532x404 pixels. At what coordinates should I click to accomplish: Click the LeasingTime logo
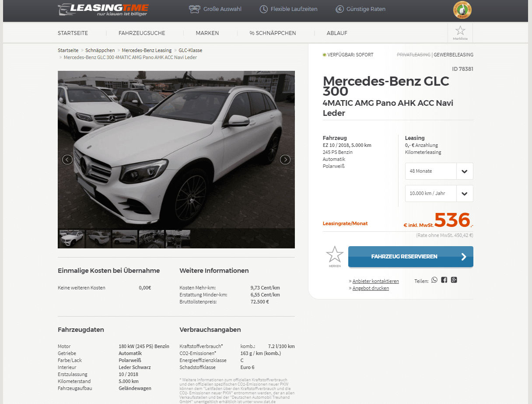(103, 10)
